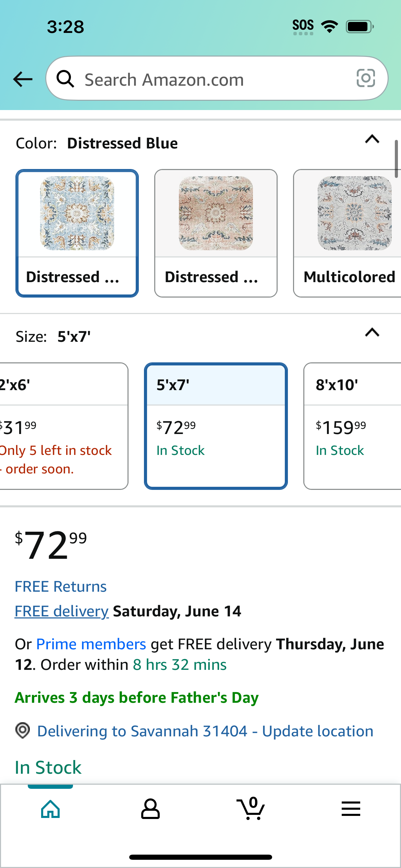Screen dimensions: 401x868
Task: Open the FREE delivery link
Action: (x=62, y=611)
